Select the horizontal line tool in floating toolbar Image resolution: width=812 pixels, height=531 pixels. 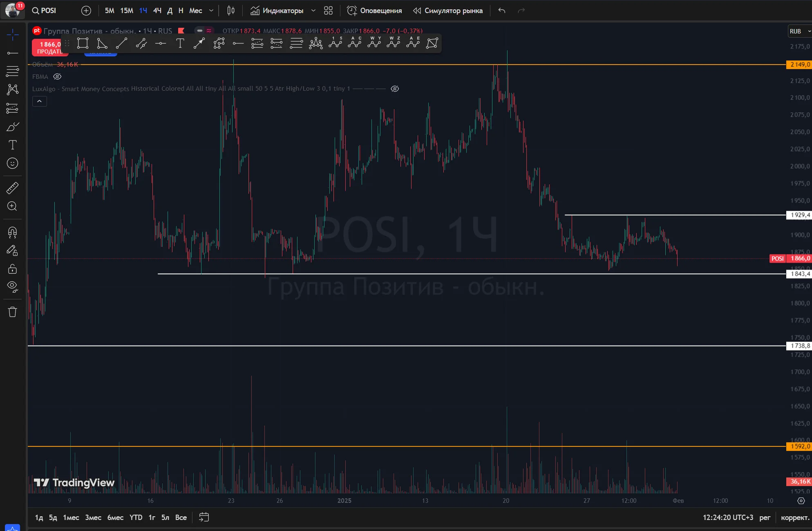click(x=161, y=43)
